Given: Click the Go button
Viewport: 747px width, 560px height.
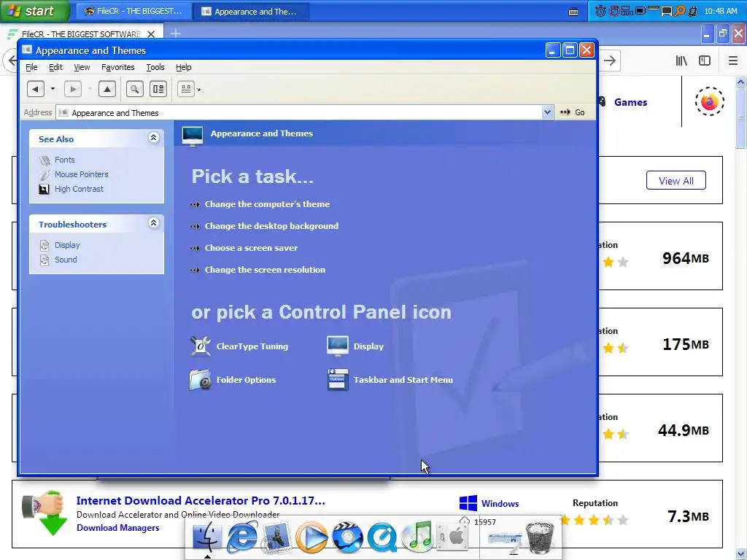Looking at the screenshot, I should 573,112.
